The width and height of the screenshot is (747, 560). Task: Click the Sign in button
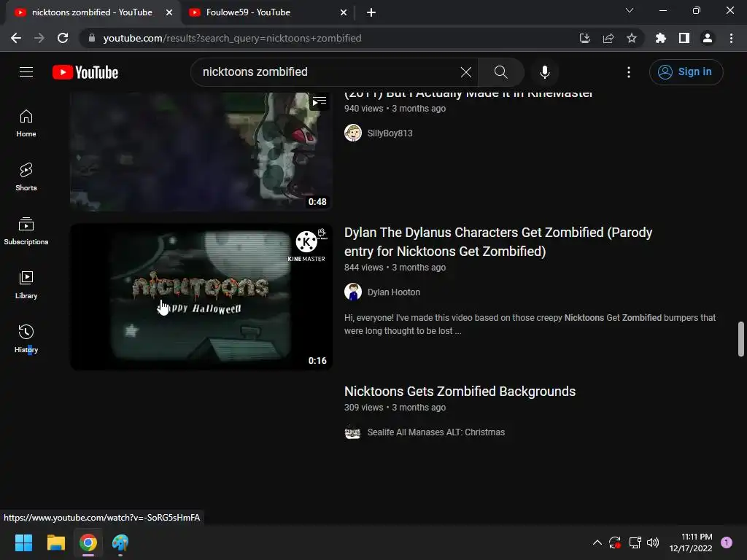pos(686,72)
